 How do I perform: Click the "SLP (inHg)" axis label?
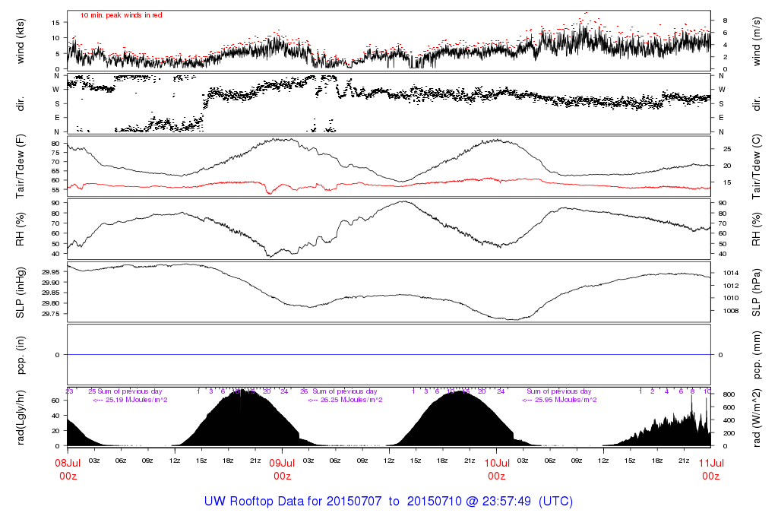coord(20,293)
